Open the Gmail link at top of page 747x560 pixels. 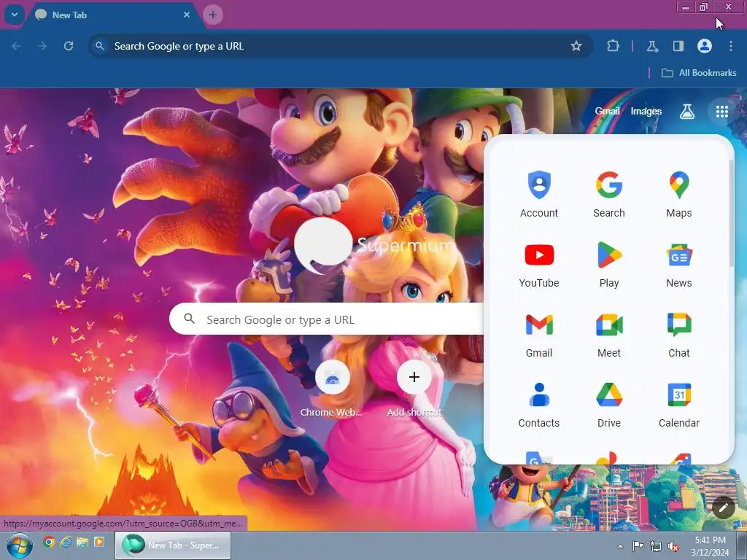pyautogui.click(x=607, y=112)
